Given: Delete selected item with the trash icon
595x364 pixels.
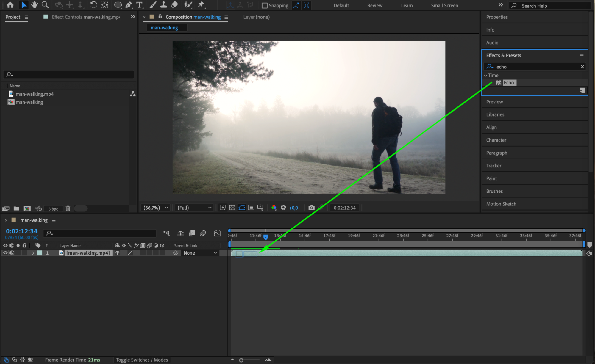Looking at the screenshot, I should click(x=68, y=208).
